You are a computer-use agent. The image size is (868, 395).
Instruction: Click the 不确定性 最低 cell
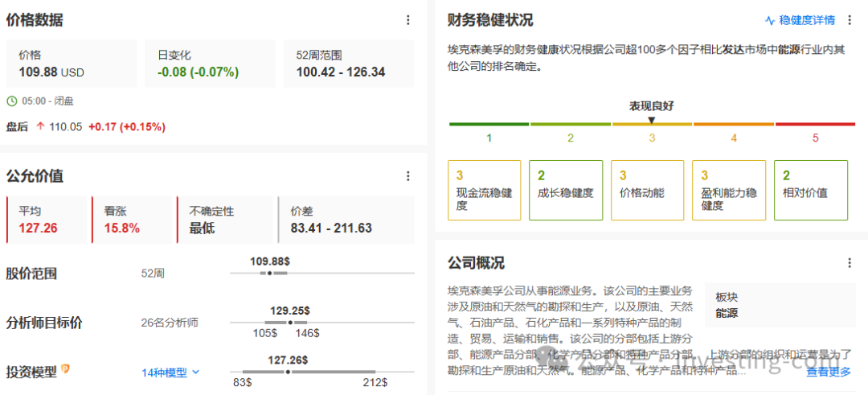coord(227,220)
